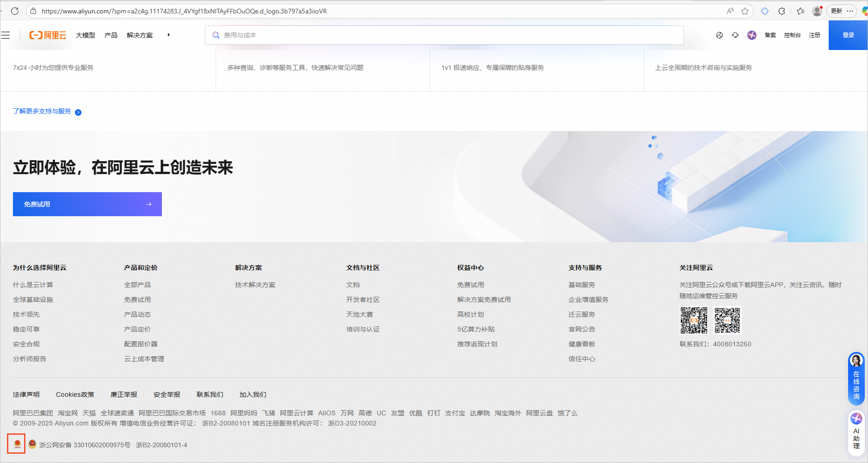Image resolution: width=868 pixels, height=463 pixels.
Task: Click the left QR code under 关注阿里云
Action: (694, 320)
